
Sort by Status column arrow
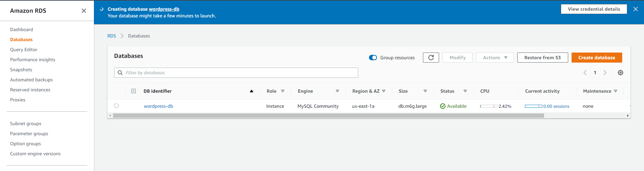(465, 91)
